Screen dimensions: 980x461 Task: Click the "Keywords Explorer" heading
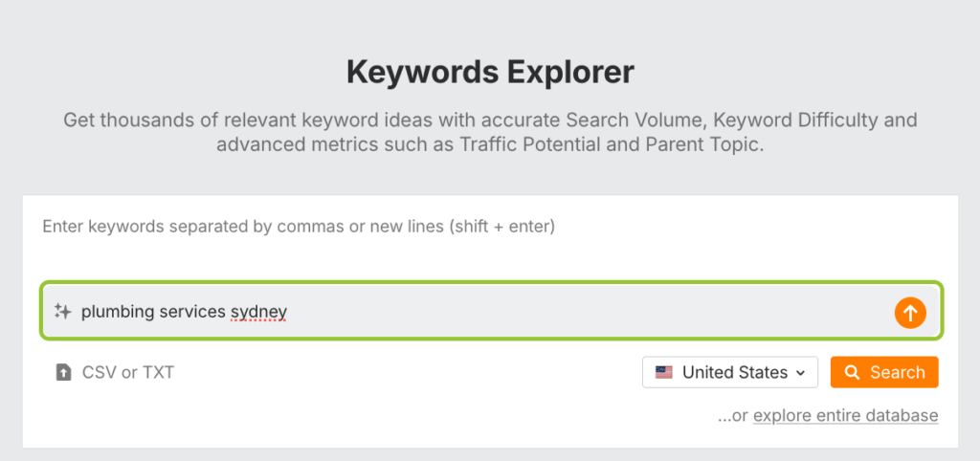click(x=490, y=72)
